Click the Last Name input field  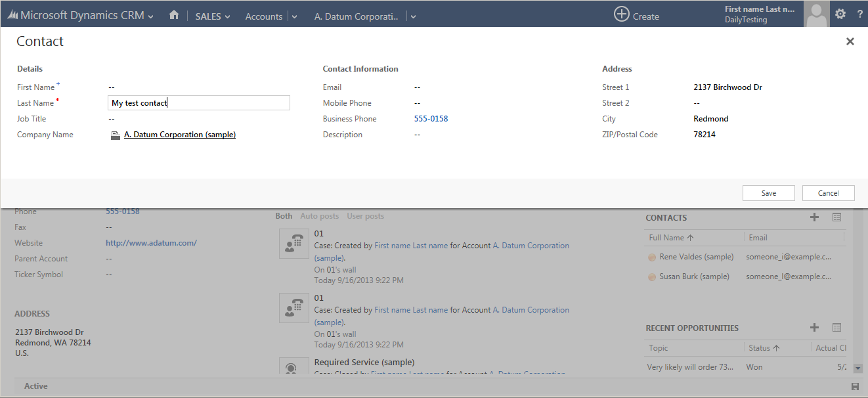pos(198,103)
